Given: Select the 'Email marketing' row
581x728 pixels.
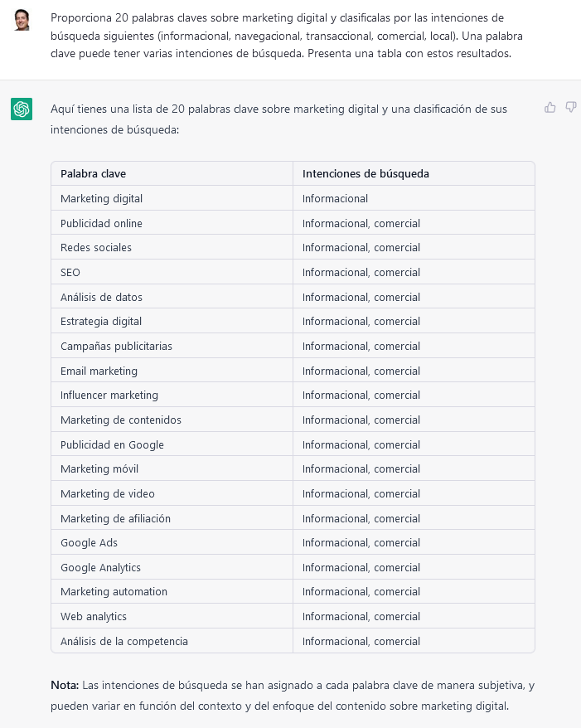Looking at the screenshot, I should tap(293, 371).
